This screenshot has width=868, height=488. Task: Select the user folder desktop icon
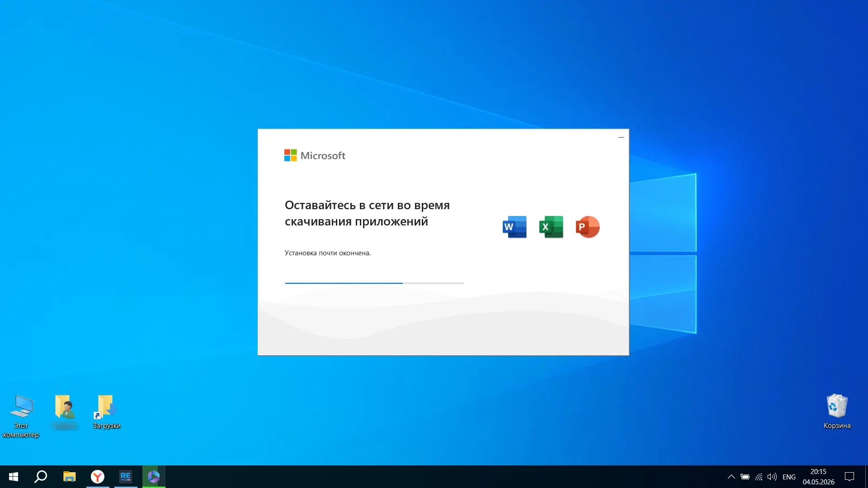[x=65, y=412]
